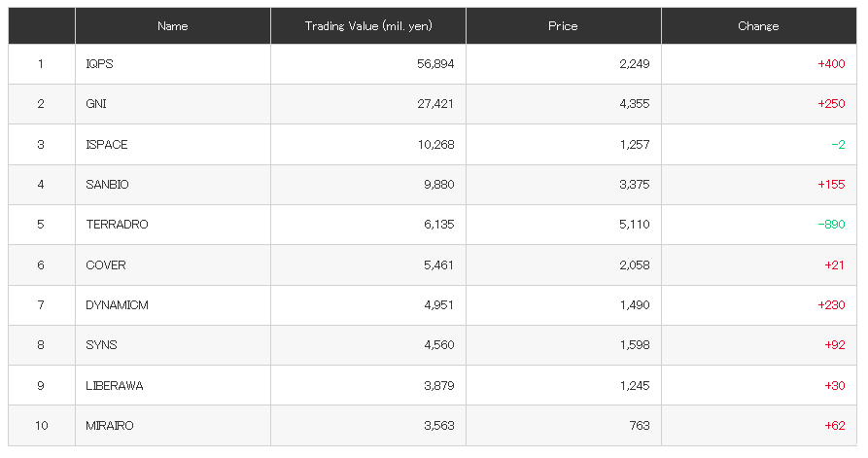Screen dimensions: 868x458
Task: Click IQPS trading value 56,894
Action: [x=435, y=64]
